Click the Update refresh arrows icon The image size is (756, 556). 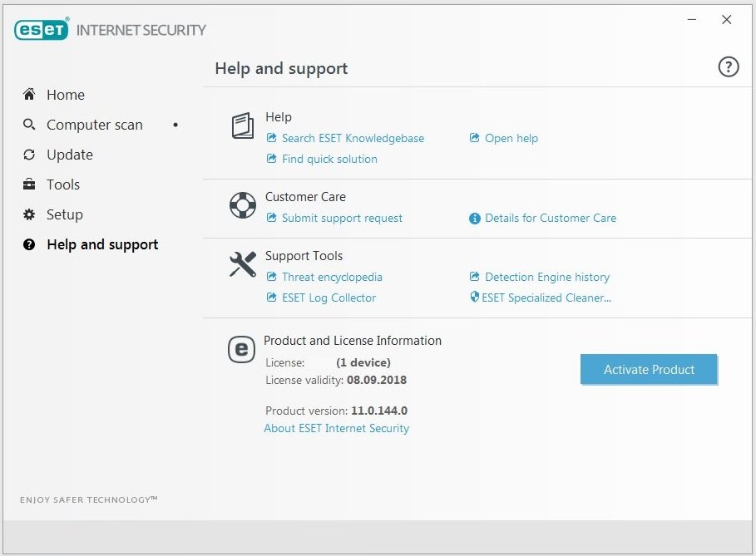point(29,155)
